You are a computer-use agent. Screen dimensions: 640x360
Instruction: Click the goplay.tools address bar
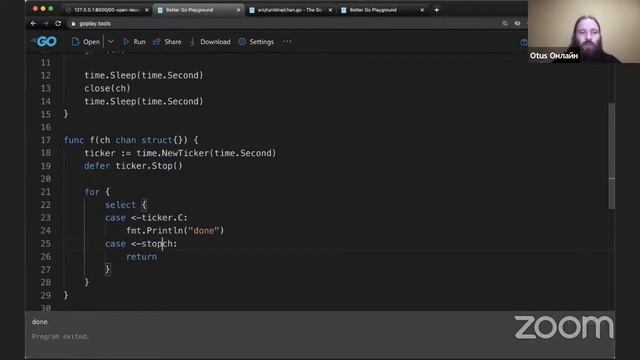tap(286, 24)
